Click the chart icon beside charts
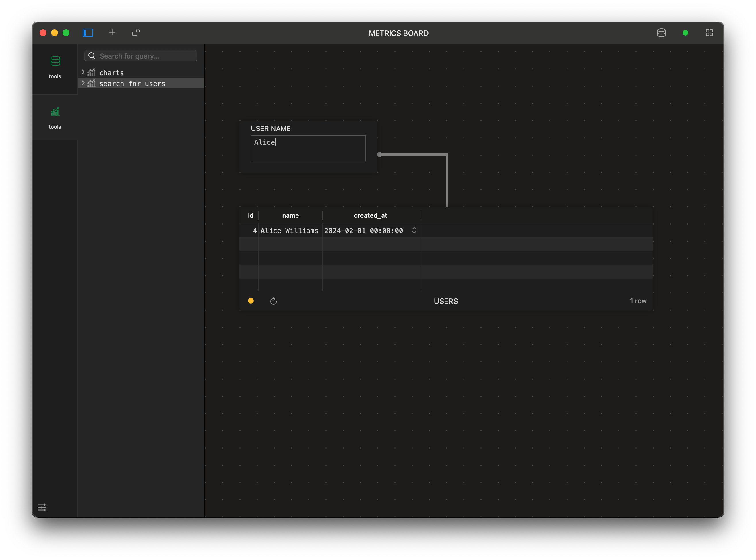756x560 pixels. point(92,72)
